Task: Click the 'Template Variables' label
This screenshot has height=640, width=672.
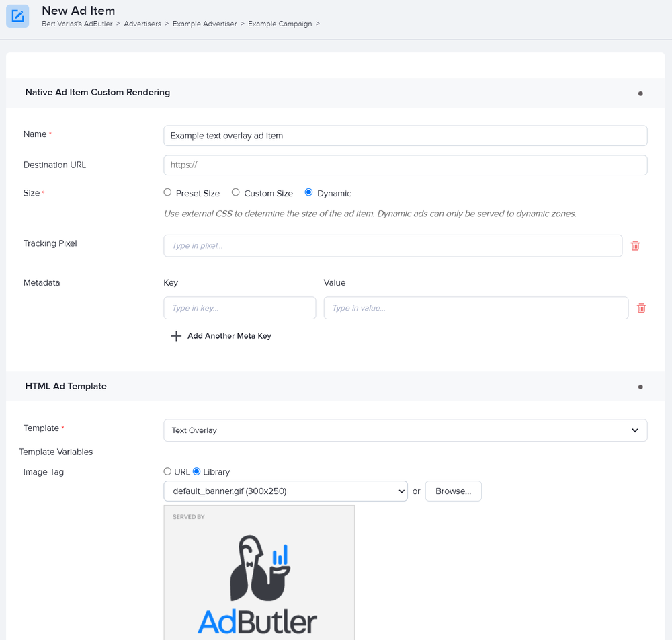Action: point(56,452)
